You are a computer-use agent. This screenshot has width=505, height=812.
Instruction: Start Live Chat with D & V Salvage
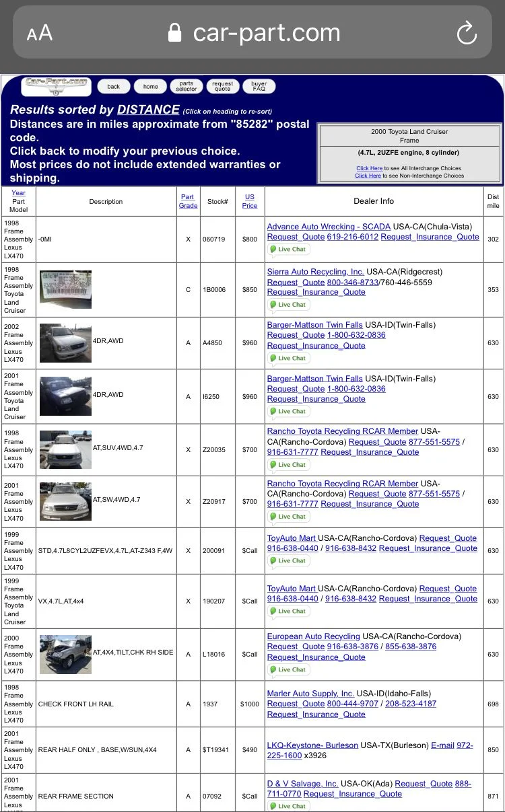coord(288,806)
